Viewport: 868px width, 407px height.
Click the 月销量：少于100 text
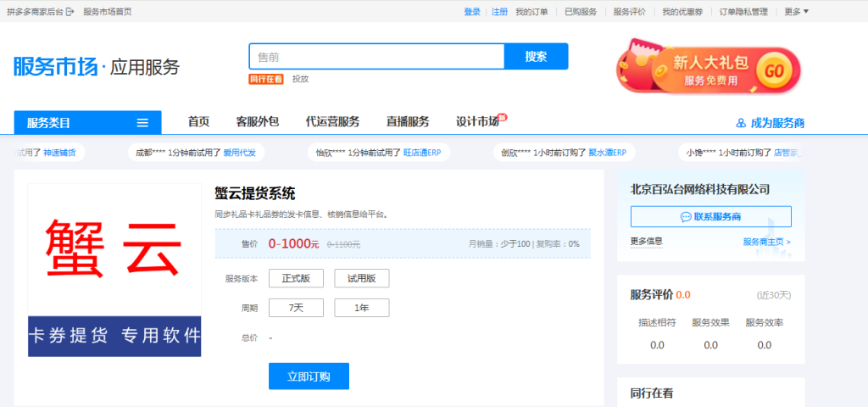(x=499, y=243)
